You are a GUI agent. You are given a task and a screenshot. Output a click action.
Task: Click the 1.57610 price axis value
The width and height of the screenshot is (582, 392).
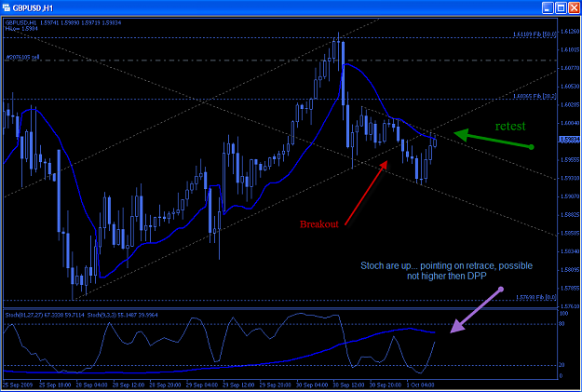pyautogui.click(x=570, y=306)
